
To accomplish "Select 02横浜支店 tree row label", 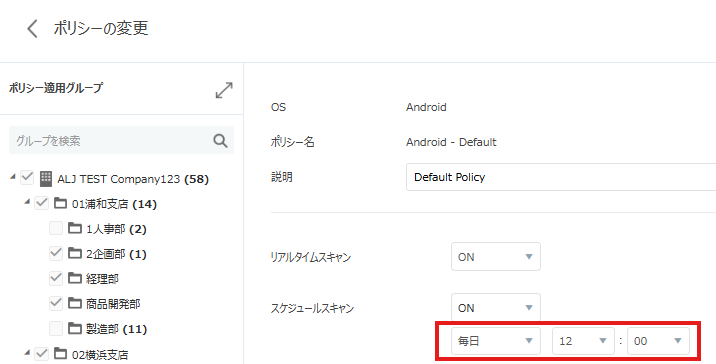I will pos(100,354).
